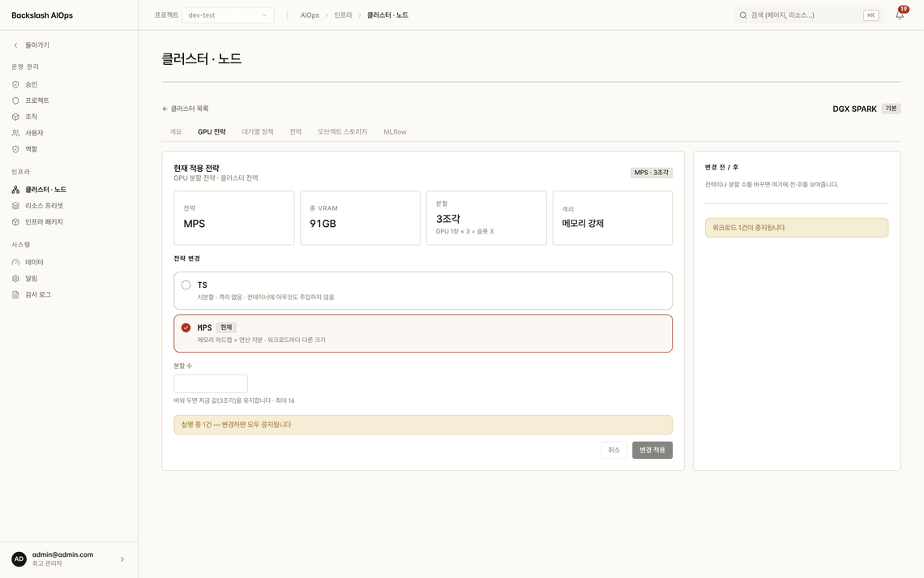The image size is (924, 578).
Task: Click AIOps in the breadcrumb
Action: pyautogui.click(x=310, y=15)
